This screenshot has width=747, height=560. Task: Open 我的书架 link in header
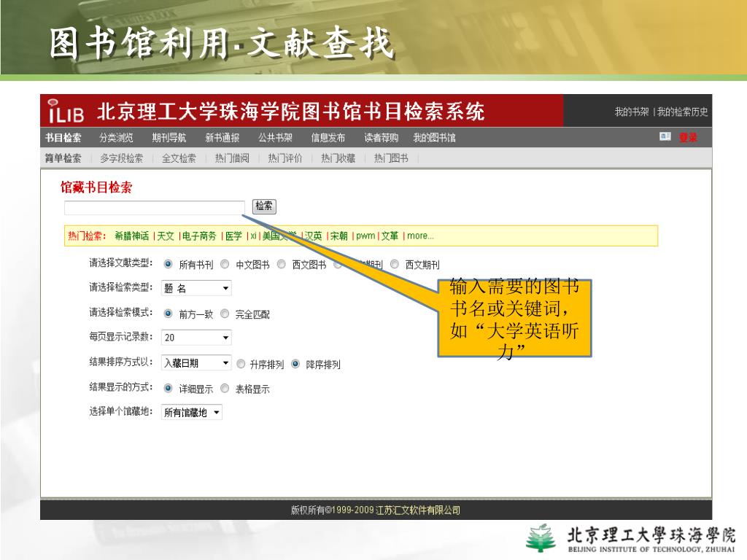coord(631,112)
